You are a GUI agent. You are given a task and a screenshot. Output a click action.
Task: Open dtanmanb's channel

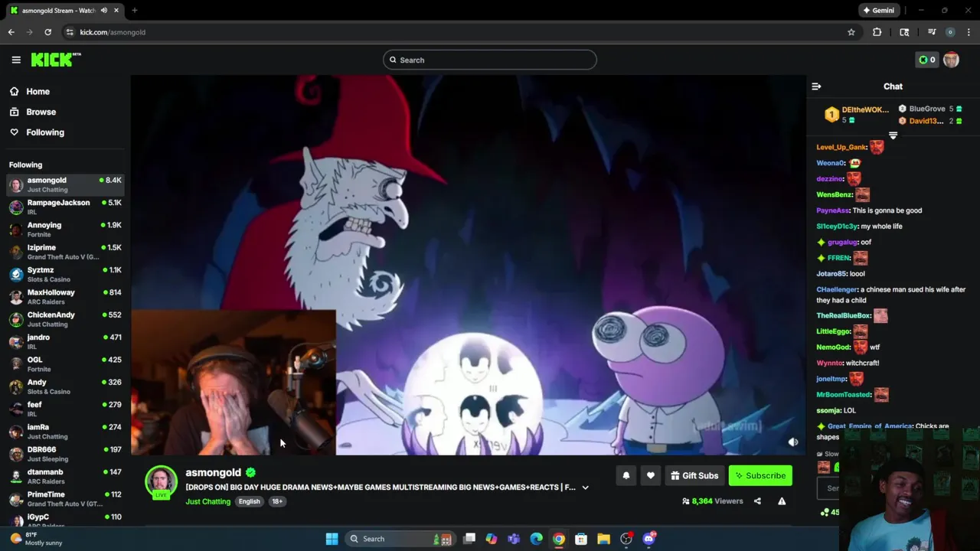[65, 477]
